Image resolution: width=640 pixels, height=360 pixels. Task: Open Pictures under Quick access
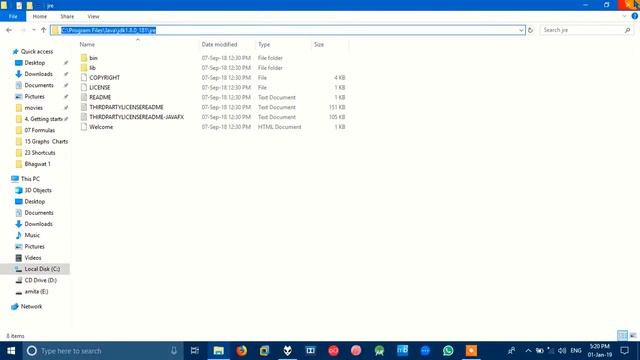34,97
